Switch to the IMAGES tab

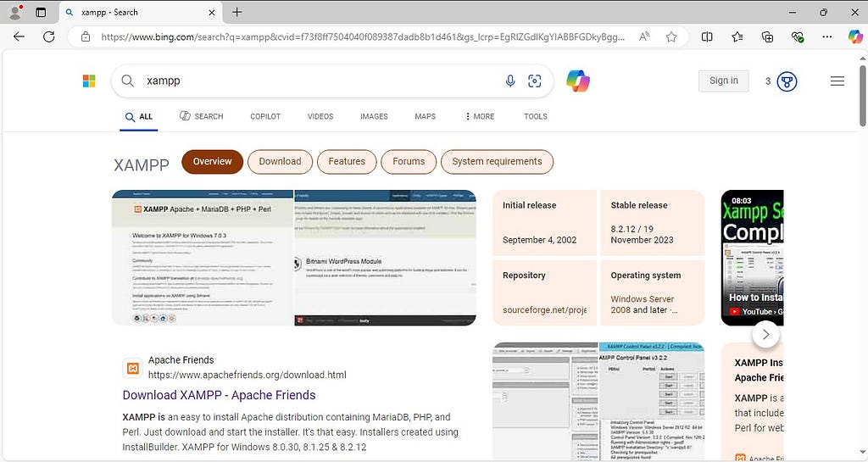(374, 116)
